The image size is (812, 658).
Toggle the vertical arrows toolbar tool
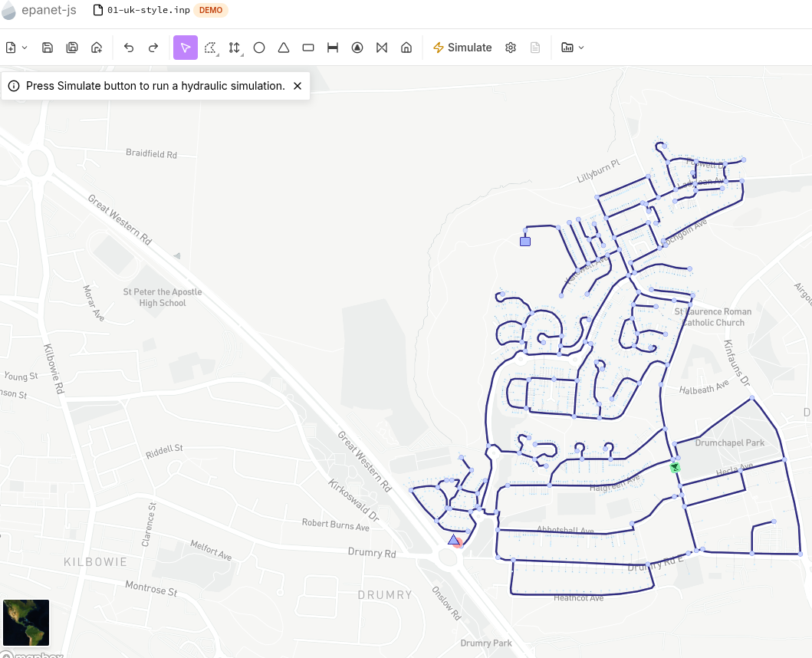click(235, 48)
